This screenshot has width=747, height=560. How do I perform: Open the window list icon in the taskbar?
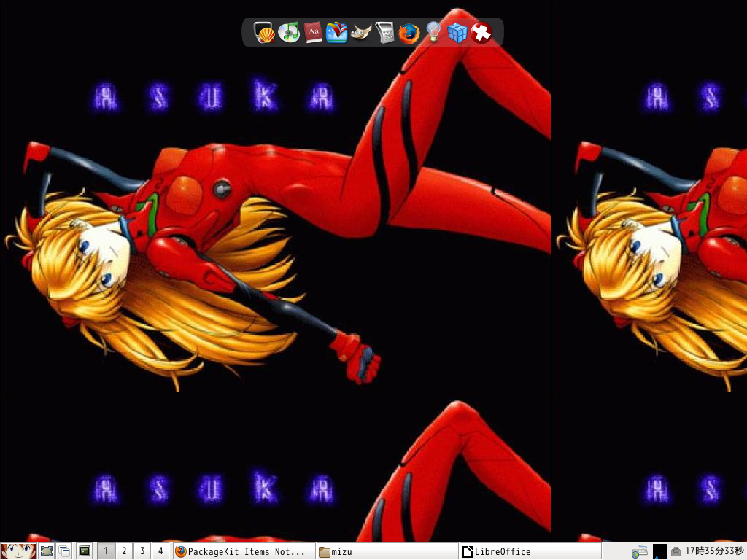65,551
